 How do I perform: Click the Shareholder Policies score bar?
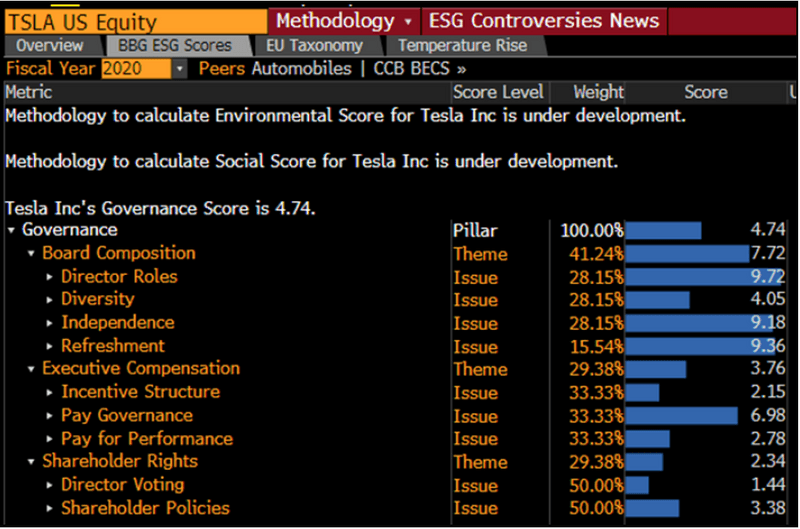click(x=653, y=509)
